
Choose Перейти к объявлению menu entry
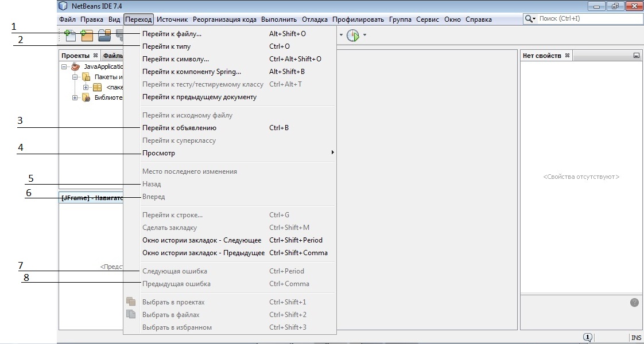[x=230, y=128]
